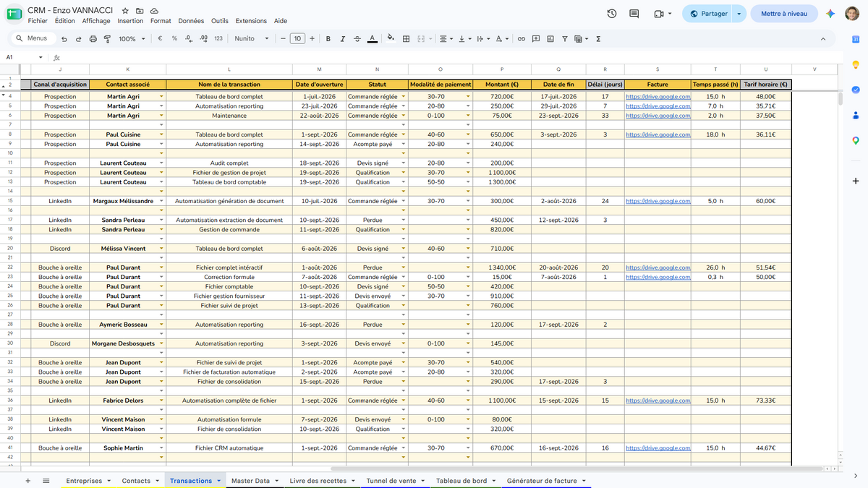Open Drive invoice link for Fabrice Delors
This screenshot has height=488, width=868.
[x=658, y=401]
